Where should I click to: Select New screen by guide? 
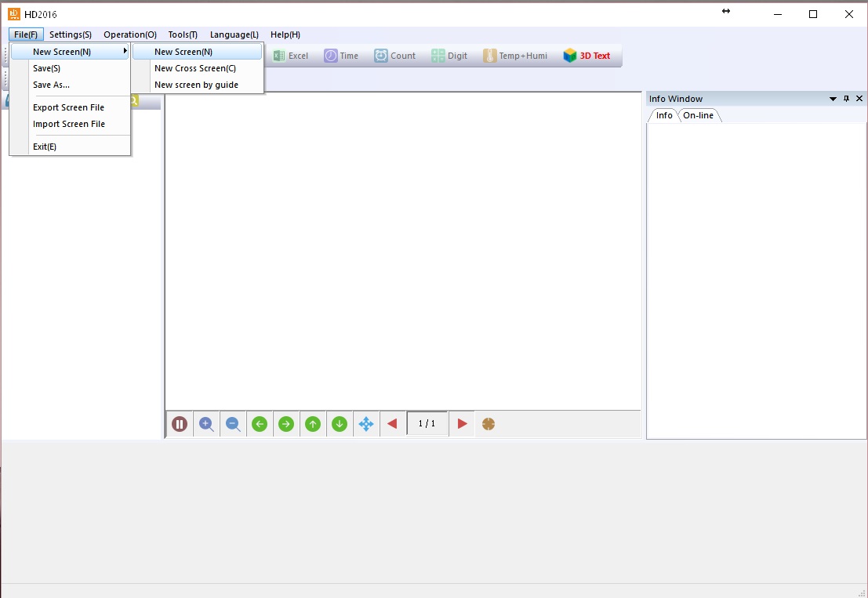click(x=196, y=85)
